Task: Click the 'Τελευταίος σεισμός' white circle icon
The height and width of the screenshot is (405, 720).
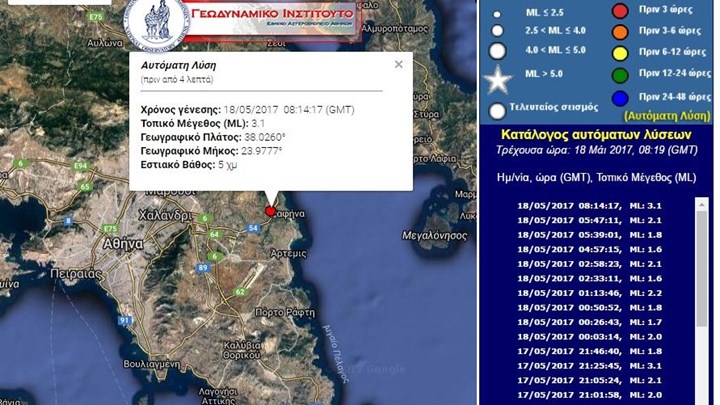Action: point(497,111)
